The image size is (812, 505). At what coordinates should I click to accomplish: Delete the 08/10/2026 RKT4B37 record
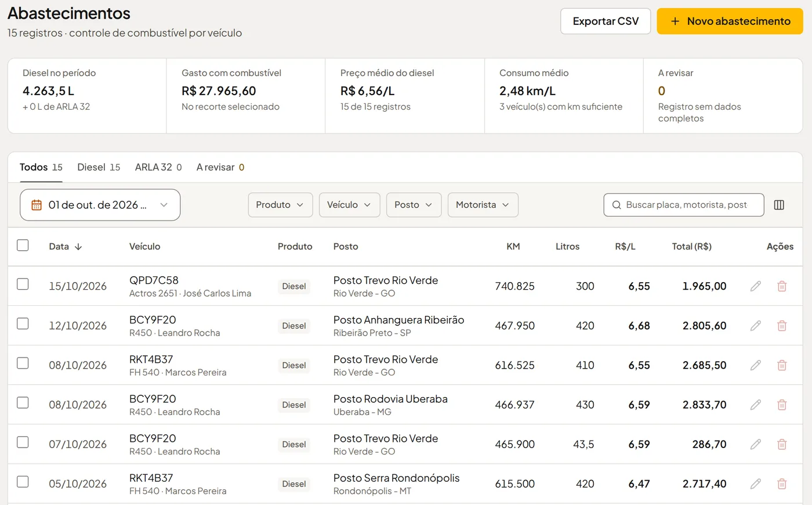pos(782,365)
